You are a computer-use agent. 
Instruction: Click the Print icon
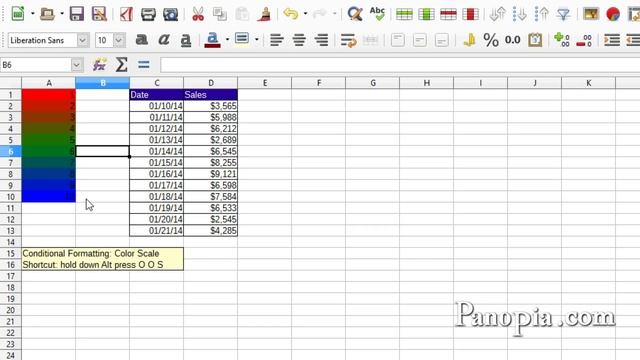click(148, 14)
